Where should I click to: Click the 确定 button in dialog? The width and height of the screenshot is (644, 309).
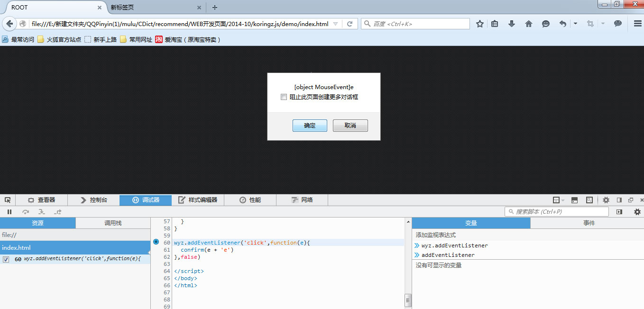pos(310,126)
